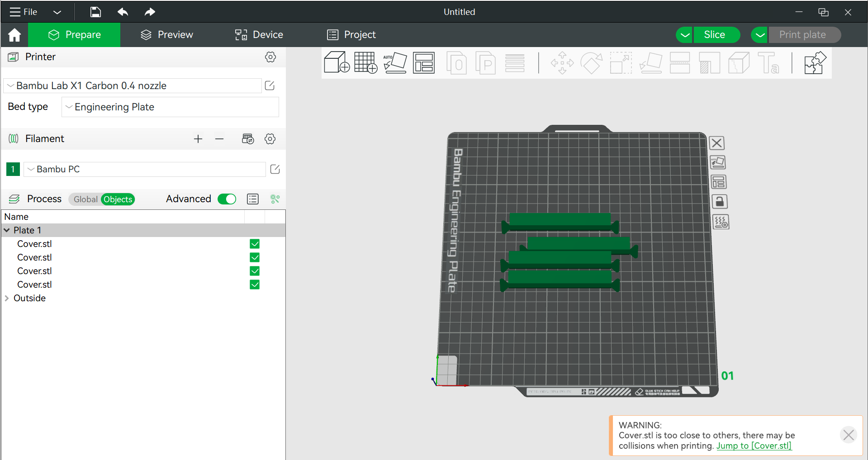Uncheck the last Cover.stl in Plate 1
Viewport: 868px width, 460px height.
click(255, 285)
